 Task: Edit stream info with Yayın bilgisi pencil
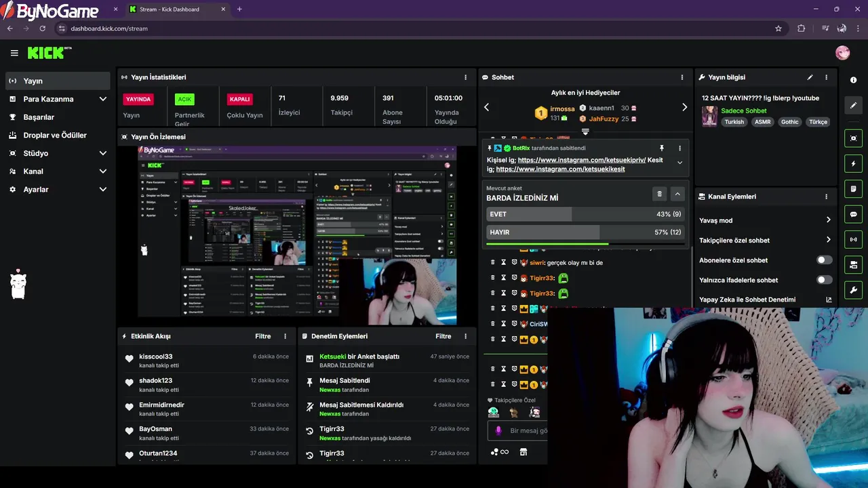(x=810, y=77)
